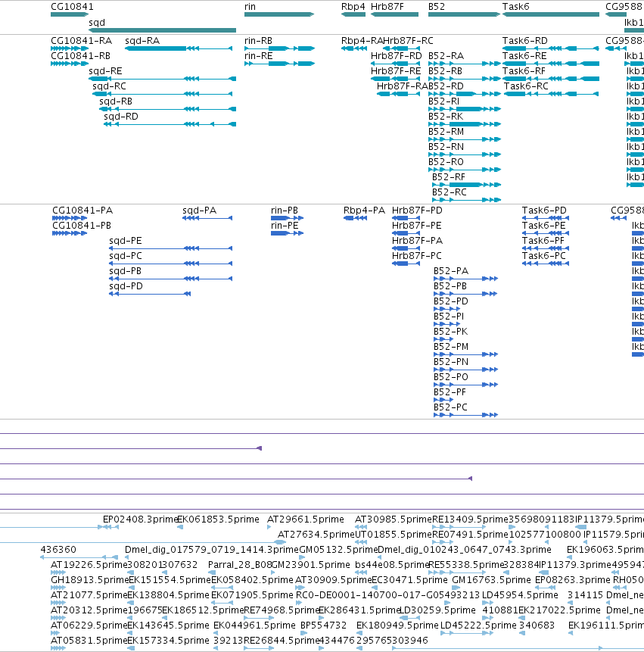Select EST BP554732
Screen dimensions: 644x652
click(x=323, y=625)
